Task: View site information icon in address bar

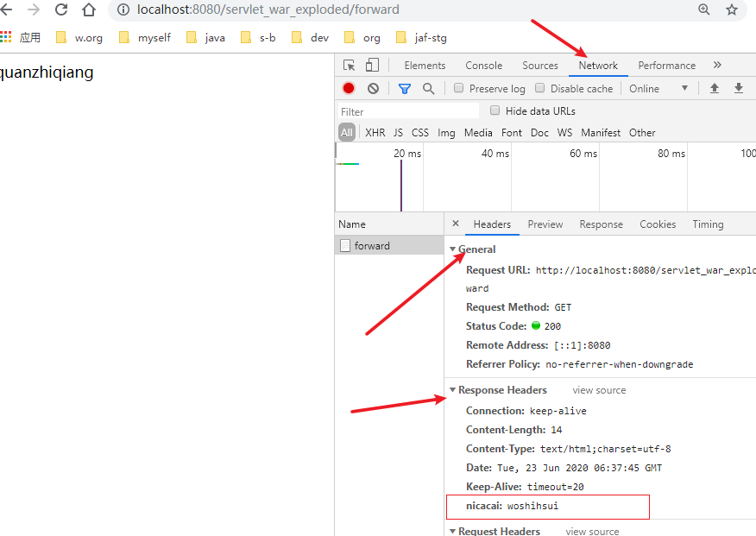Action: click(123, 9)
